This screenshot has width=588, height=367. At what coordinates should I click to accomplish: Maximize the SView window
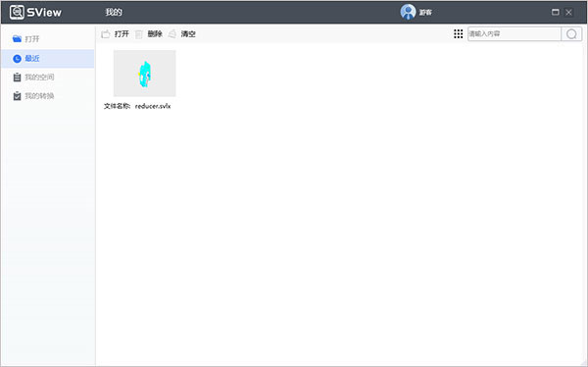[x=556, y=13]
